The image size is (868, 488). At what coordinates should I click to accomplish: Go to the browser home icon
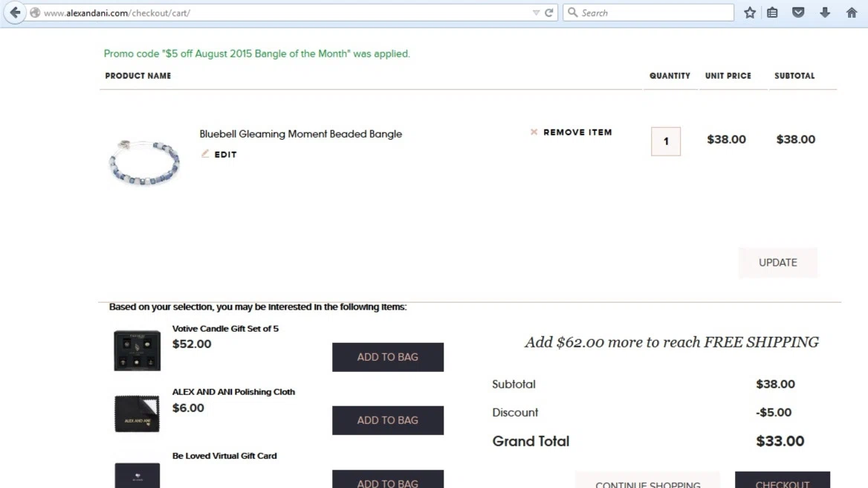[852, 13]
